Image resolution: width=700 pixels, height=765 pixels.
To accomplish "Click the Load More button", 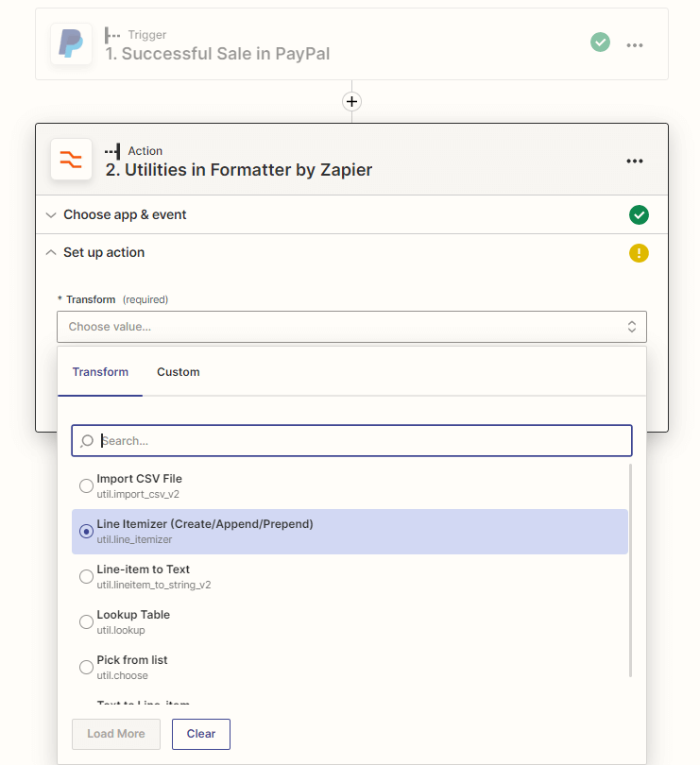I will coord(116,734).
